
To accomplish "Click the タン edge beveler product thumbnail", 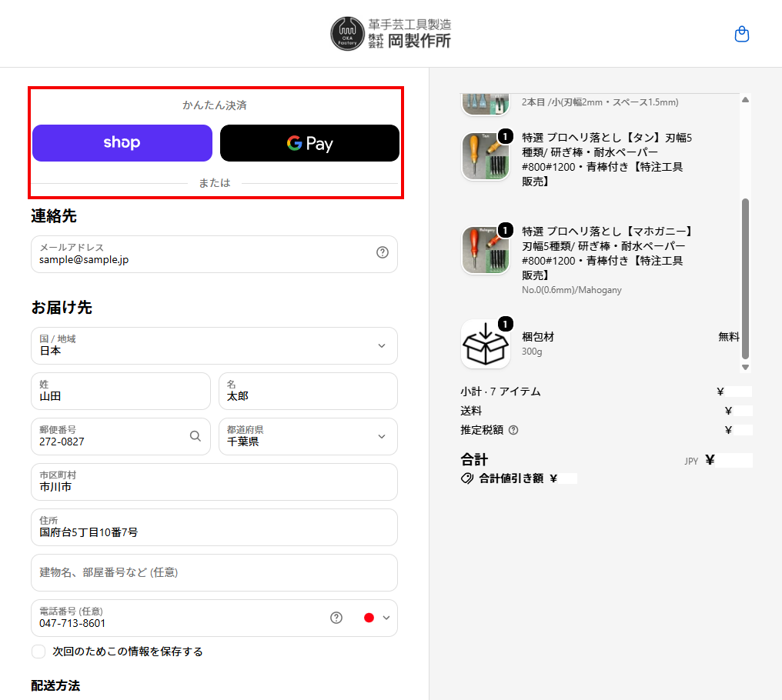I will coord(486,156).
